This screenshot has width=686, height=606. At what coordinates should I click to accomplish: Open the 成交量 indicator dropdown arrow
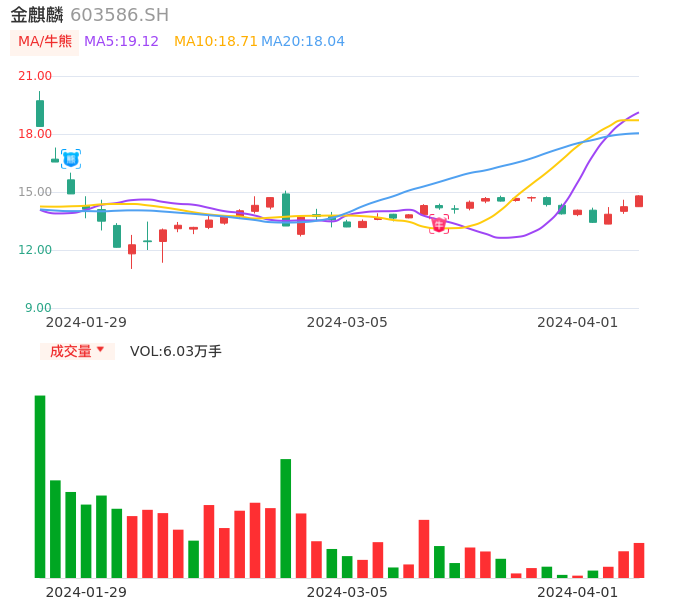coord(100,350)
